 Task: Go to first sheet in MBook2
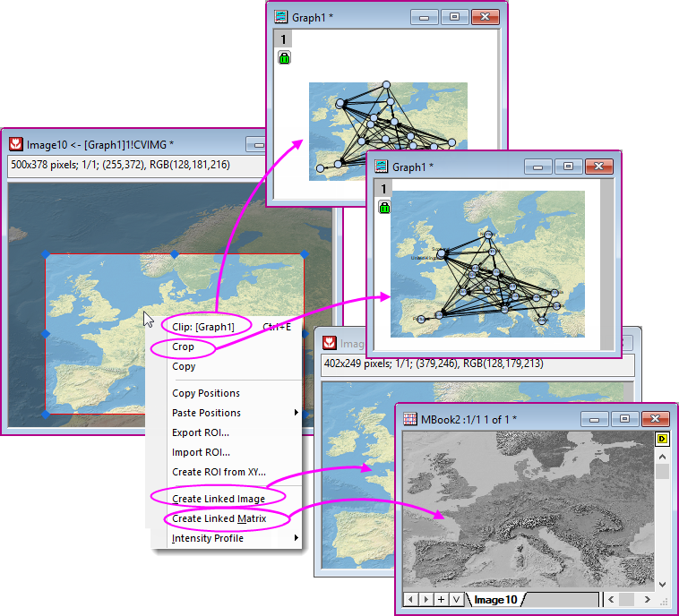(x=410, y=600)
